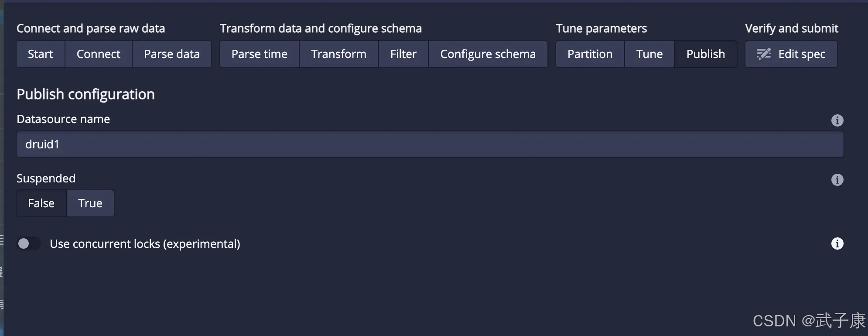This screenshot has width=868, height=336.
Task: Click the Suspended info icon
Action: click(837, 180)
